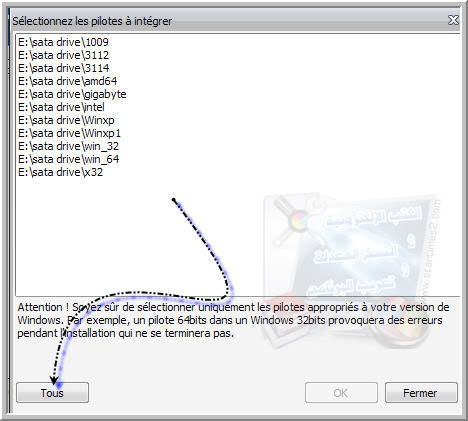
Task: Click empty area of driver list
Action: (133, 233)
